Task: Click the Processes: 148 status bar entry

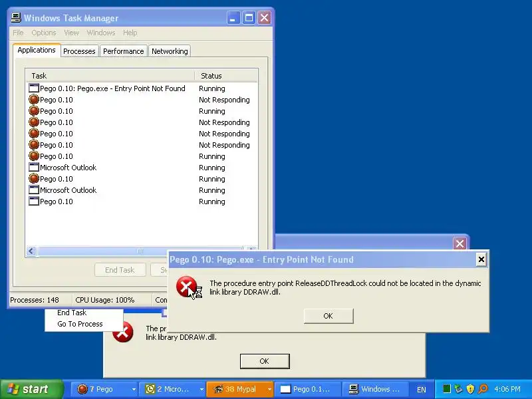Action: pyautogui.click(x=35, y=300)
